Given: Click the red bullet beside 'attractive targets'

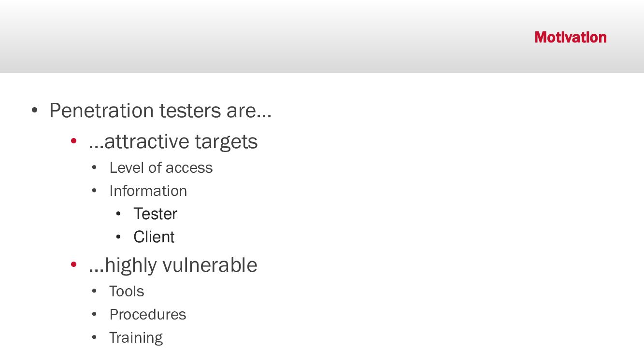Looking at the screenshot, I should point(74,141).
